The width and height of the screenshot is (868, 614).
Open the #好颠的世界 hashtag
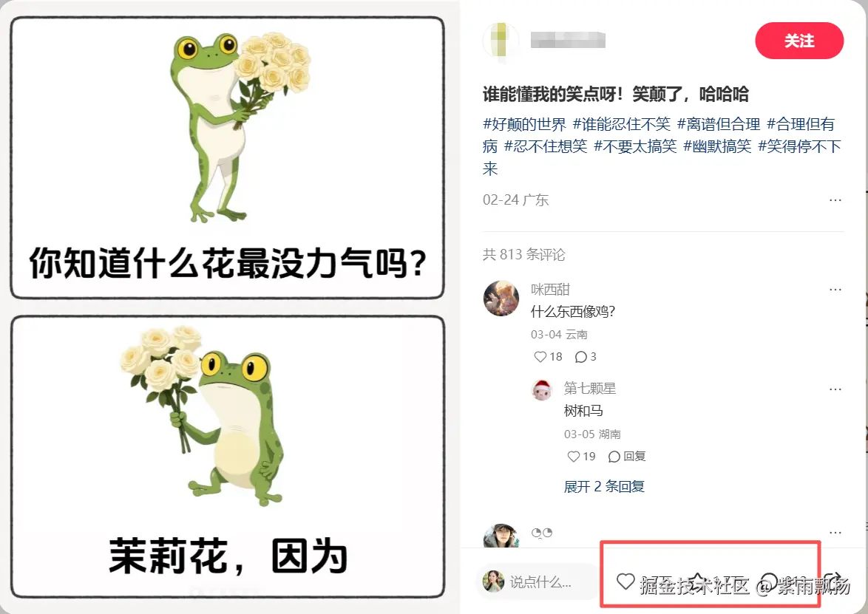524,124
